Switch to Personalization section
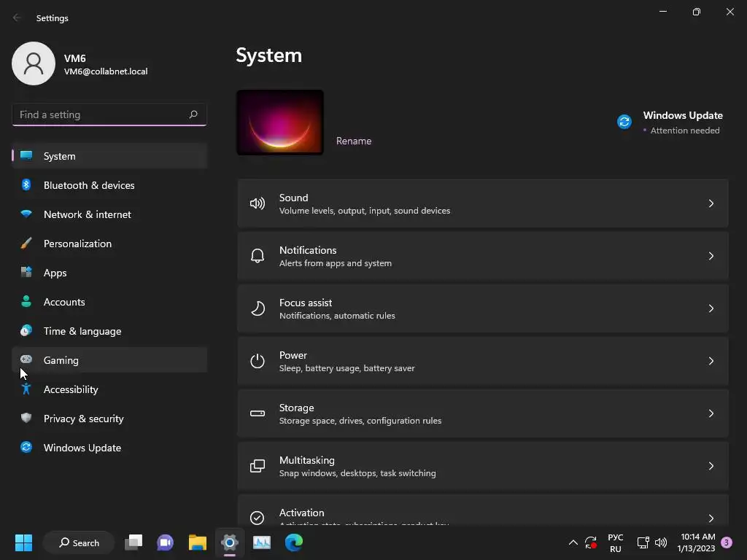The width and height of the screenshot is (747, 560). coord(109,244)
